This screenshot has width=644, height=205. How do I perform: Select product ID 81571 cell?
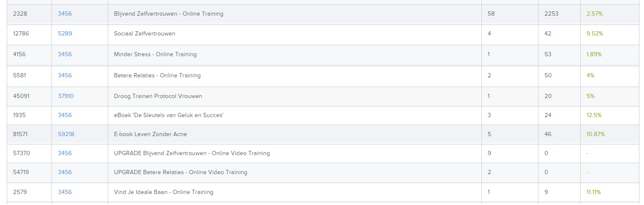point(21,134)
